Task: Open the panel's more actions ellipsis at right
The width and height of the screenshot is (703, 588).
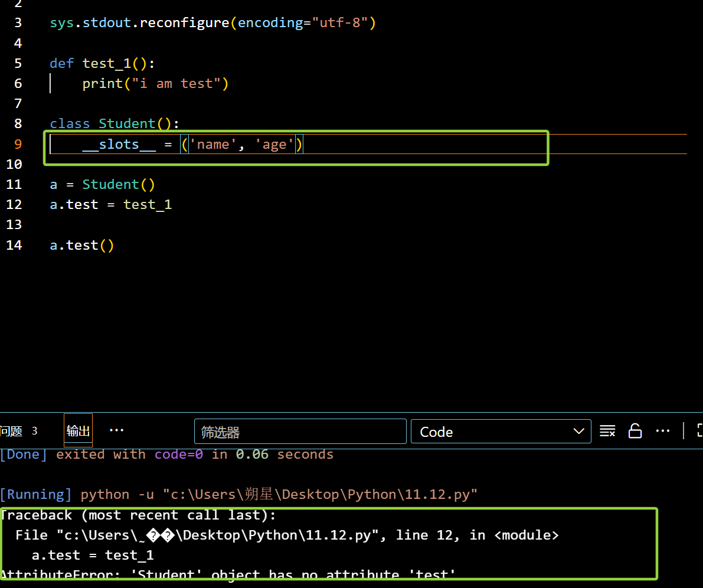Action: tap(663, 431)
